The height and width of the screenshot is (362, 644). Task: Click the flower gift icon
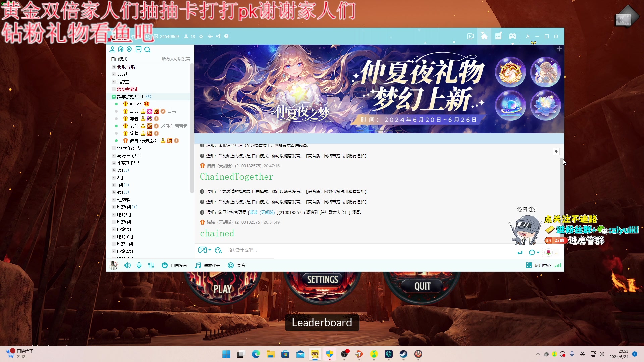click(x=548, y=252)
